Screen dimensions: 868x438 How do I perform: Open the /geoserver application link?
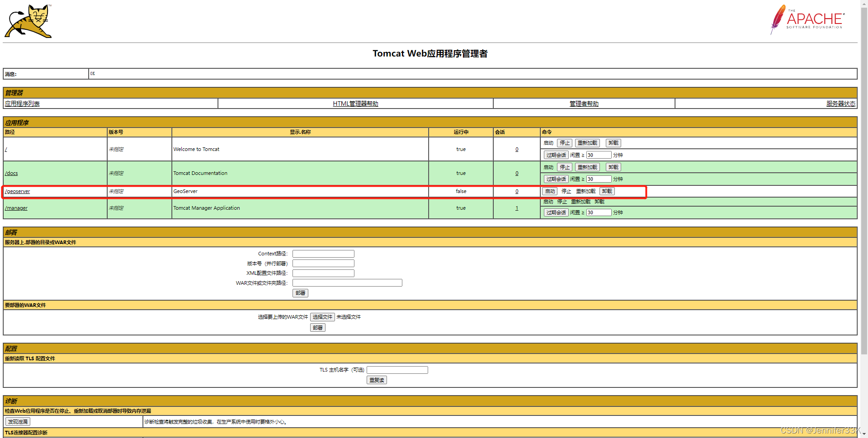click(x=17, y=191)
